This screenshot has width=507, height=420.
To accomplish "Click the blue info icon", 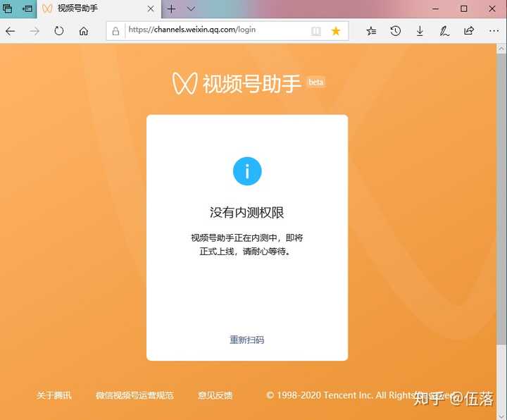I will coord(247,171).
